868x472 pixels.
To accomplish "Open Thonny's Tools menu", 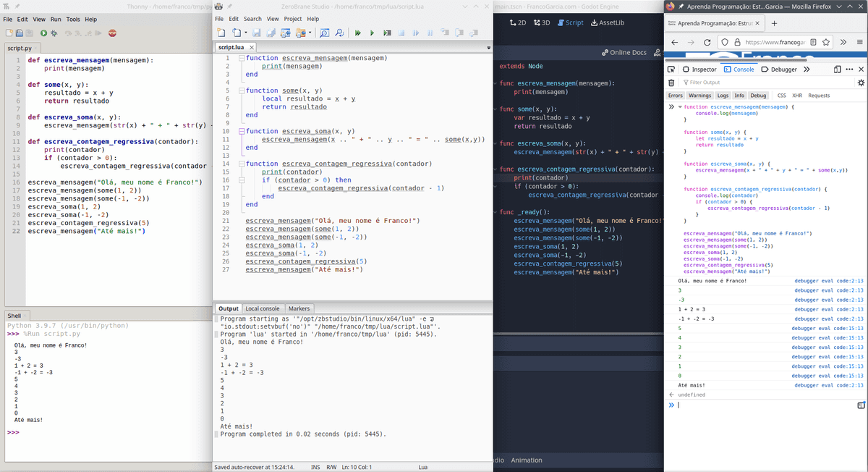I will tap(73, 19).
